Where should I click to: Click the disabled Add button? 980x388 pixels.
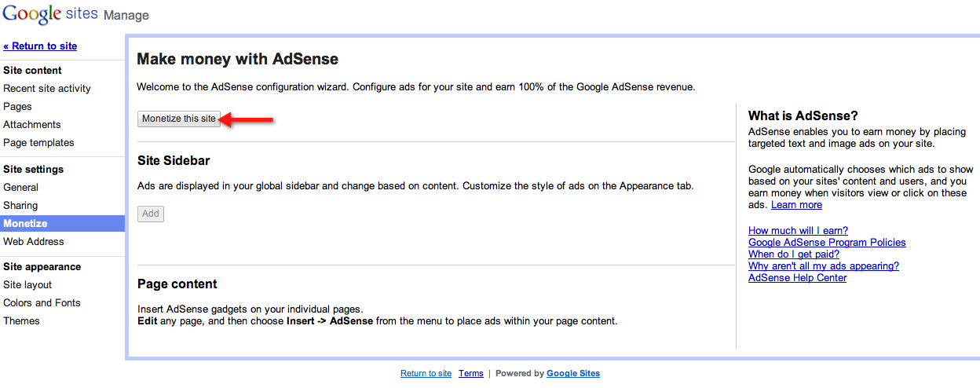(151, 214)
